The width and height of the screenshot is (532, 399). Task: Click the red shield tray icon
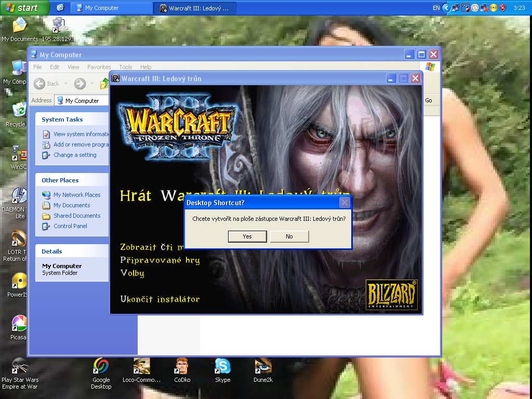pos(502,8)
